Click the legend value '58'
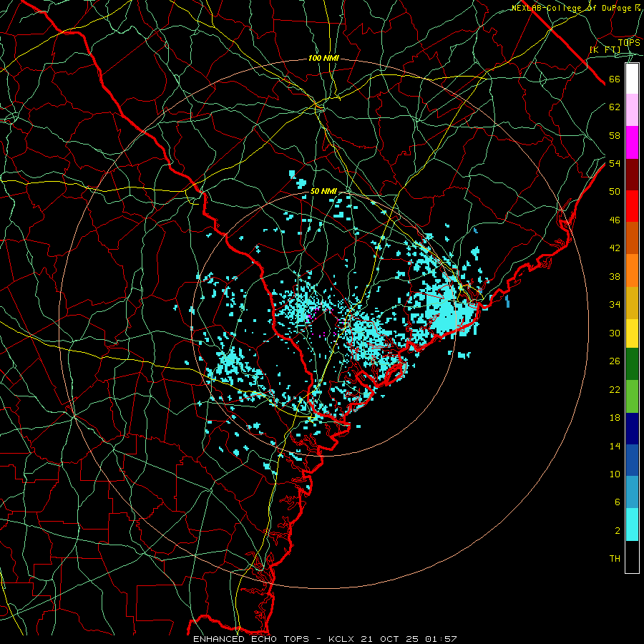The image size is (644, 644). [x=615, y=135]
